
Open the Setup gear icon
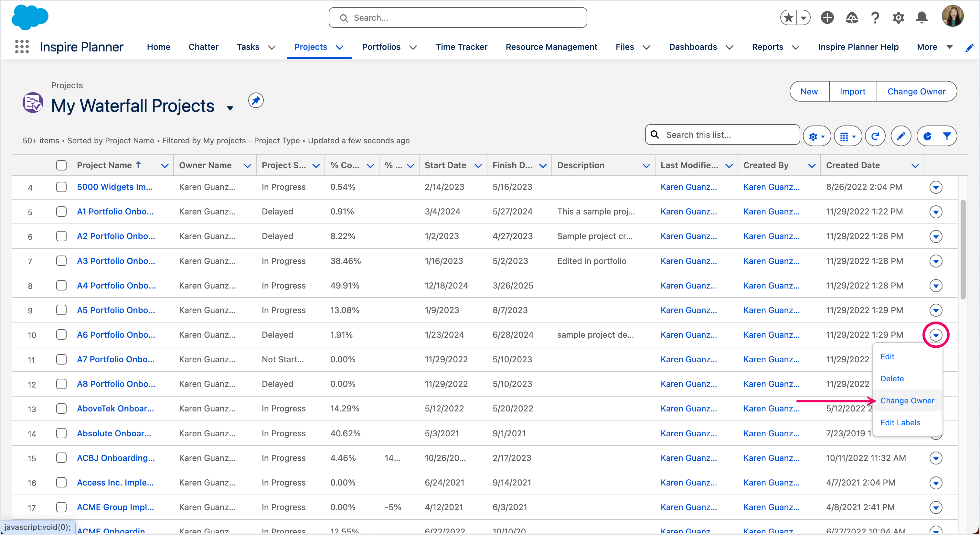(898, 17)
